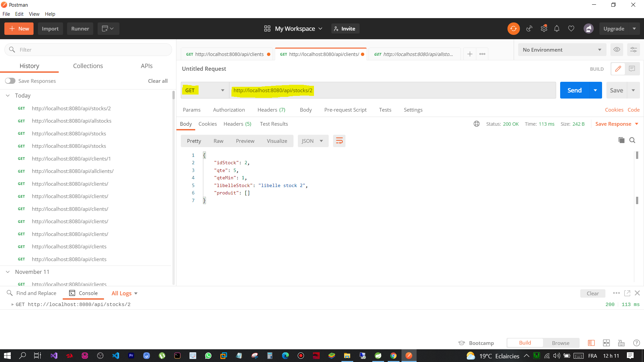Click the Import button in toolbar

(x=50, y=29)
